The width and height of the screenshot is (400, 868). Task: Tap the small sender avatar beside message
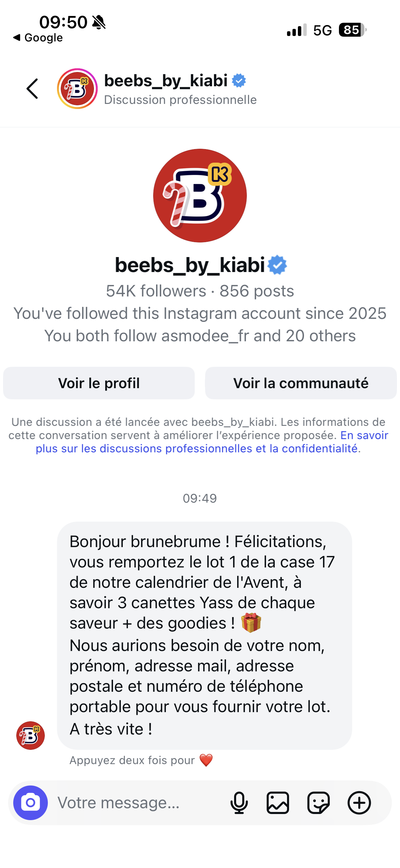[31, 736]
